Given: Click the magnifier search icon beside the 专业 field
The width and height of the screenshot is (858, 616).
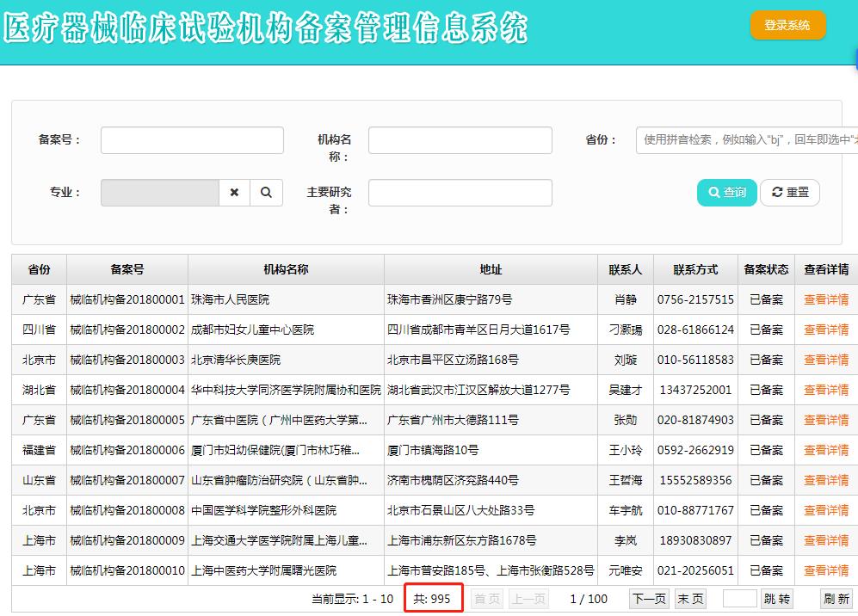Looking at the screenshot, I should coord(266,192).
